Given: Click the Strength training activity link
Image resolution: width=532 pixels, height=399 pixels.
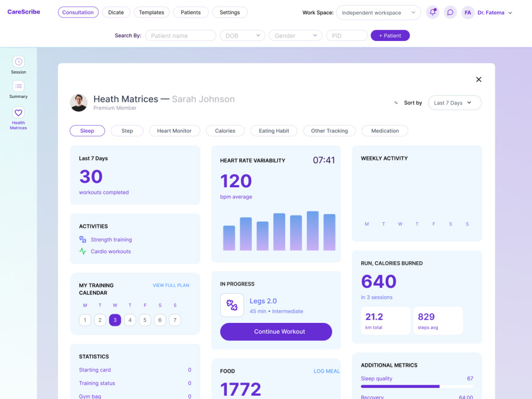Looking at the screenshot, I should click(111, 239).
